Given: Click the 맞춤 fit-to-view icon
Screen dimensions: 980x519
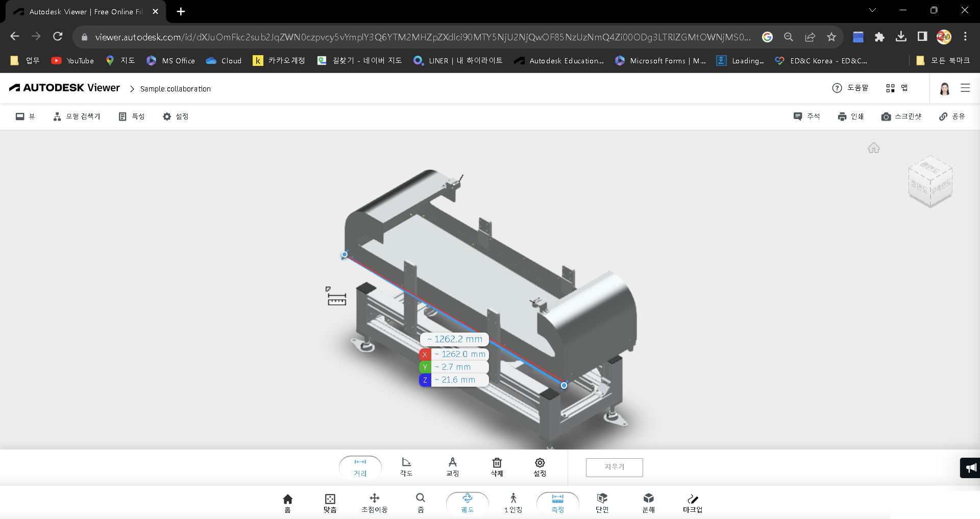Looking at the screenshot, I should [330, 502].
